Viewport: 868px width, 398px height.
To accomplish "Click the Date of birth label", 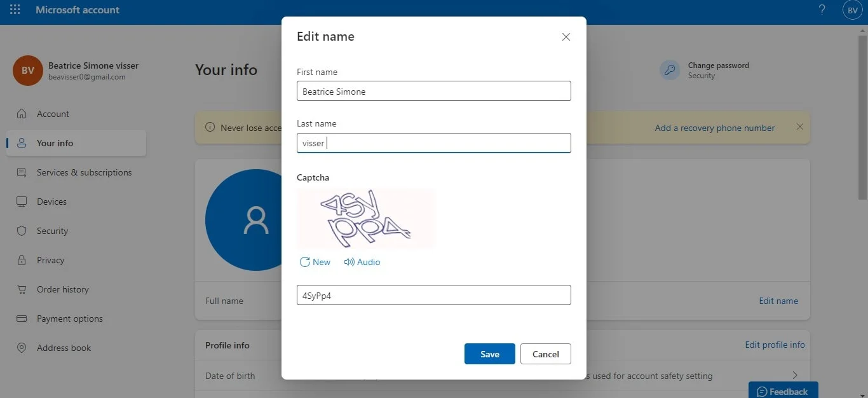I will 230,376.
